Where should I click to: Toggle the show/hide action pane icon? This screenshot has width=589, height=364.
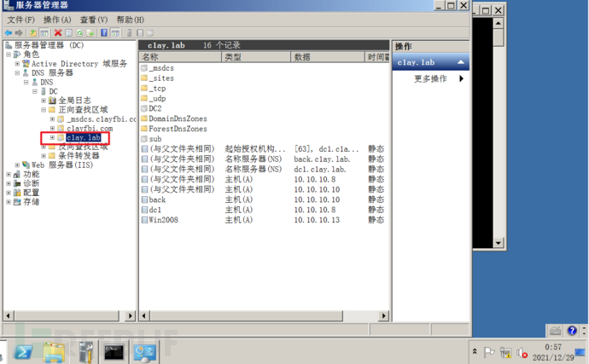click(115, 33)
